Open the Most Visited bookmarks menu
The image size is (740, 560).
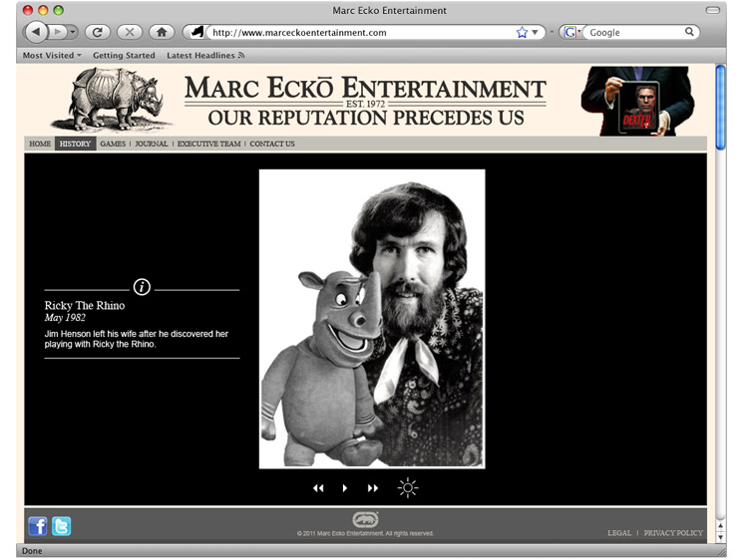[x=52, y=55]
